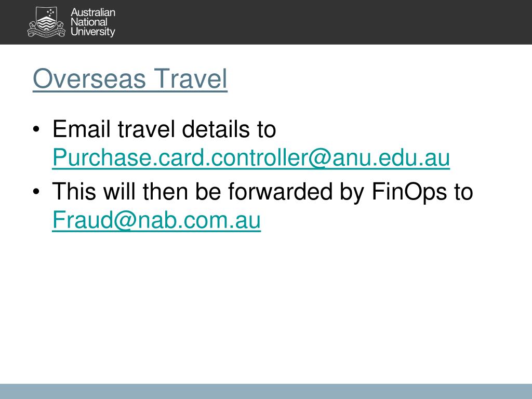
Task: Click the word 'Overseas' in the title
Action: pyautogui.click(x=89, y=79)
